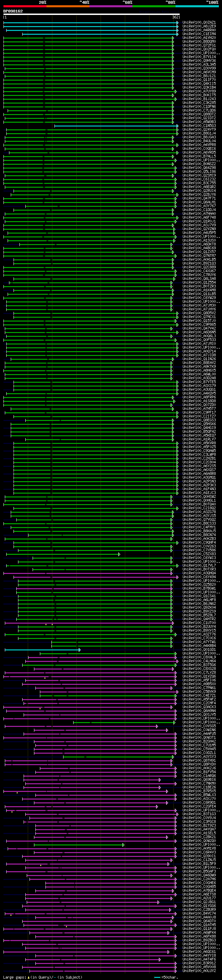This screenshot has height=980, width=222.
Task: Click the purple ~60% identity legend segment
Action: pyautogui.click(x=111, y=7)
